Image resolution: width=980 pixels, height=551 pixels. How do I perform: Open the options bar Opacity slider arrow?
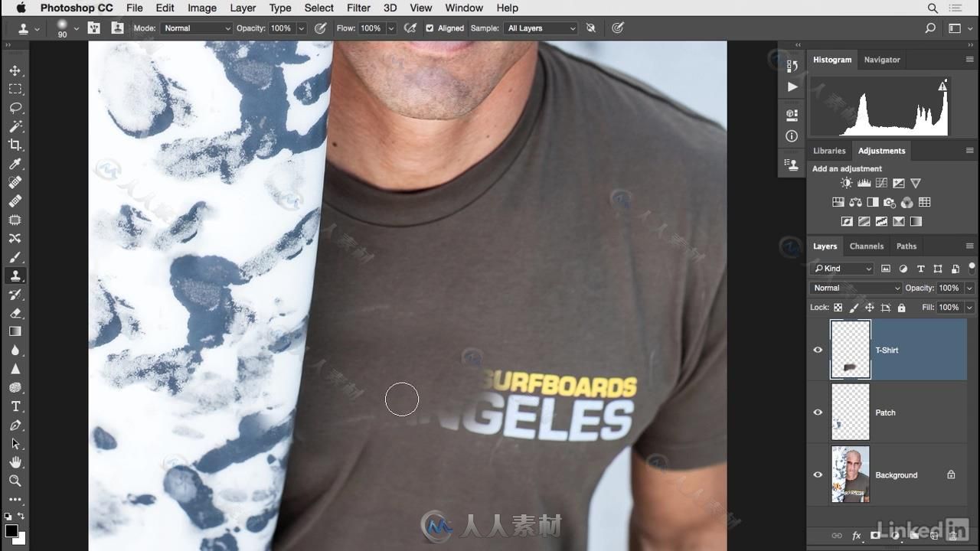301,28
